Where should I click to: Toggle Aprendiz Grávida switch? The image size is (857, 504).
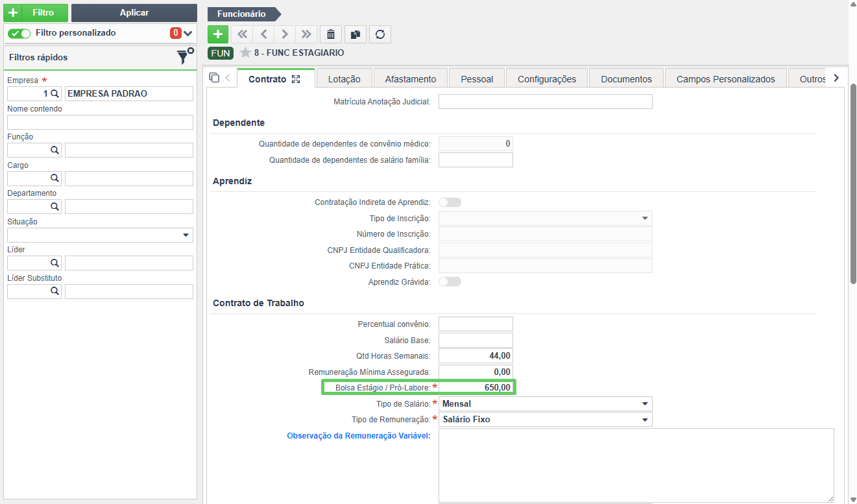(450, 282)
